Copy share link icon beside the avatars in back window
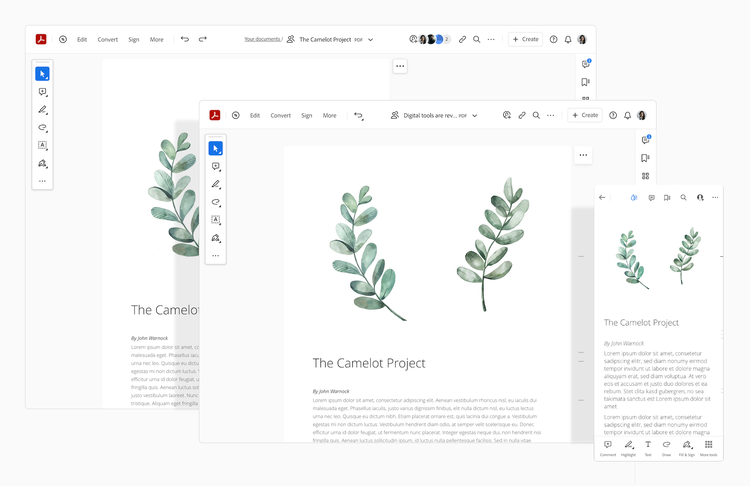This screenshot has width=750, height=486. (x=462, y=39)
